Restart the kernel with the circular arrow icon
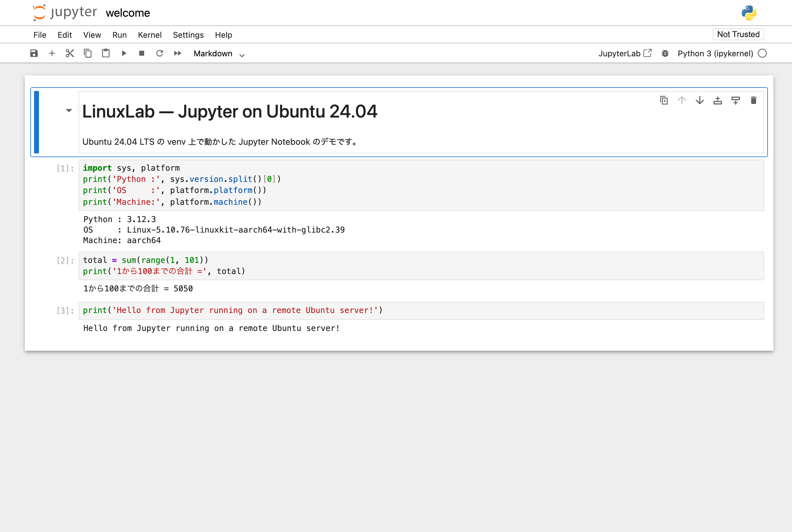Screen dimensions: 792x532 coord(160,53)
